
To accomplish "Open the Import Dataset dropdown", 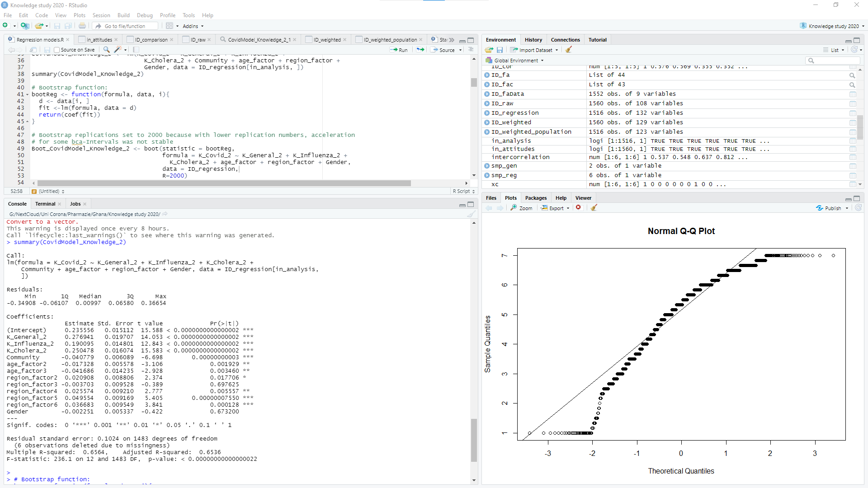I will point(534,50).
